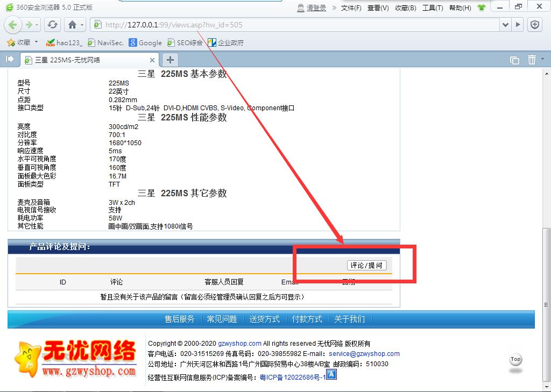Expand the dropdown beside trash icon

click(x=543, y=59)
